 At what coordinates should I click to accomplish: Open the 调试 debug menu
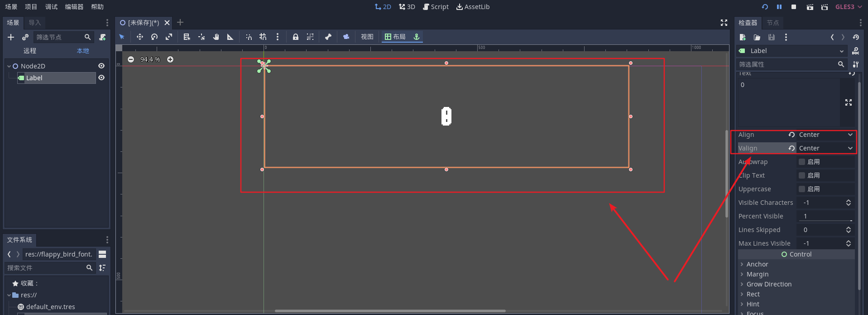[x=51, y=7]
